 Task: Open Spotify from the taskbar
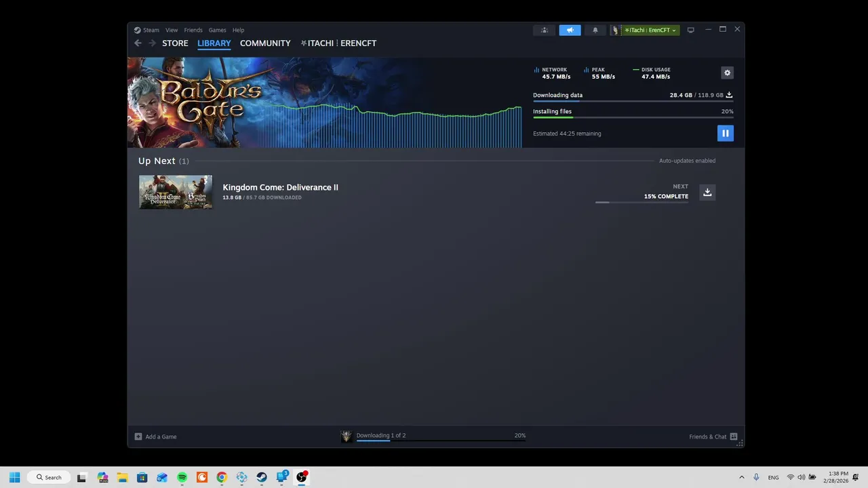click(x=182, y=477)
